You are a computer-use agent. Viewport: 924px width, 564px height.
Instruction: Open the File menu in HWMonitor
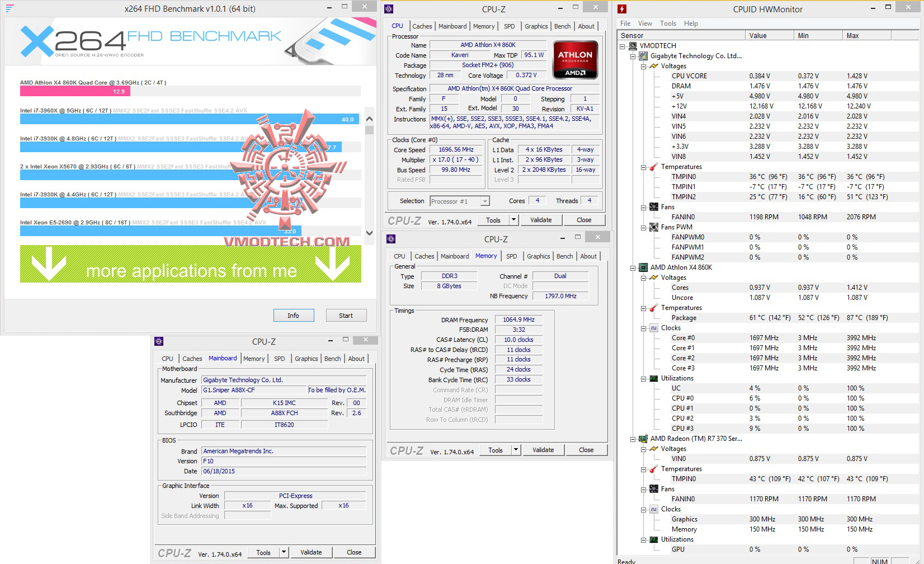625,23
